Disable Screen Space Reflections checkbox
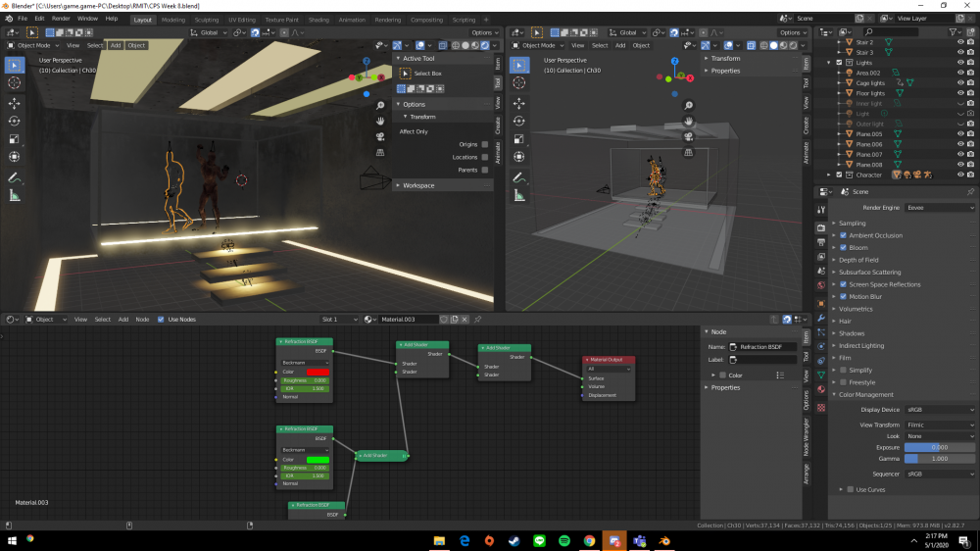This screenshot has width=980, height=551. [x=843, y=284]
